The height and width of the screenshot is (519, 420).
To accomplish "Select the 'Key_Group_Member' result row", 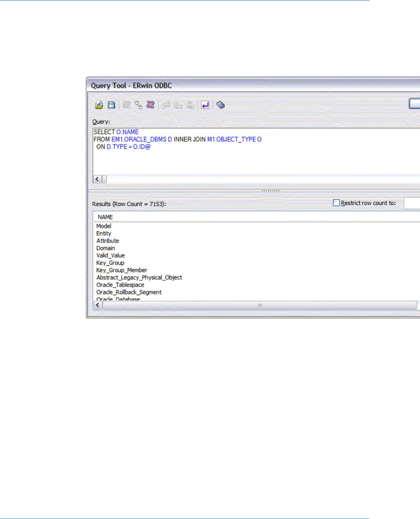I will [x=122, y=270].
